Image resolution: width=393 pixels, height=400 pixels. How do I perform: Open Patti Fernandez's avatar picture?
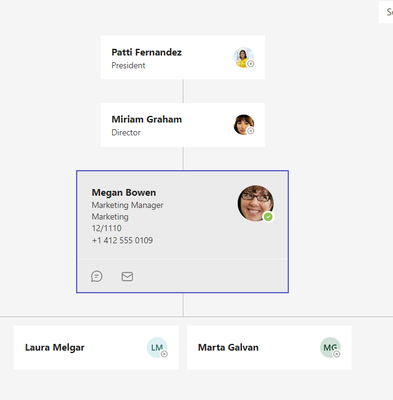point(244,57)
